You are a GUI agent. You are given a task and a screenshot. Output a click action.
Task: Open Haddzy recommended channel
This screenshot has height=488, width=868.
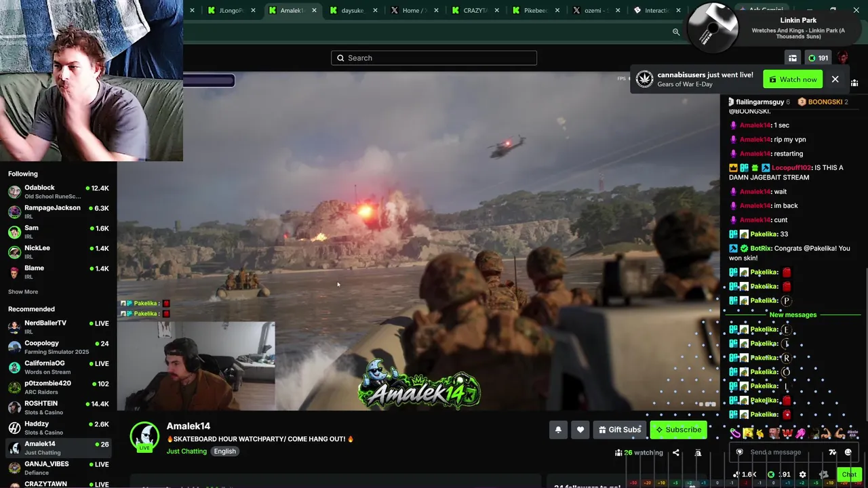point(58,428)
